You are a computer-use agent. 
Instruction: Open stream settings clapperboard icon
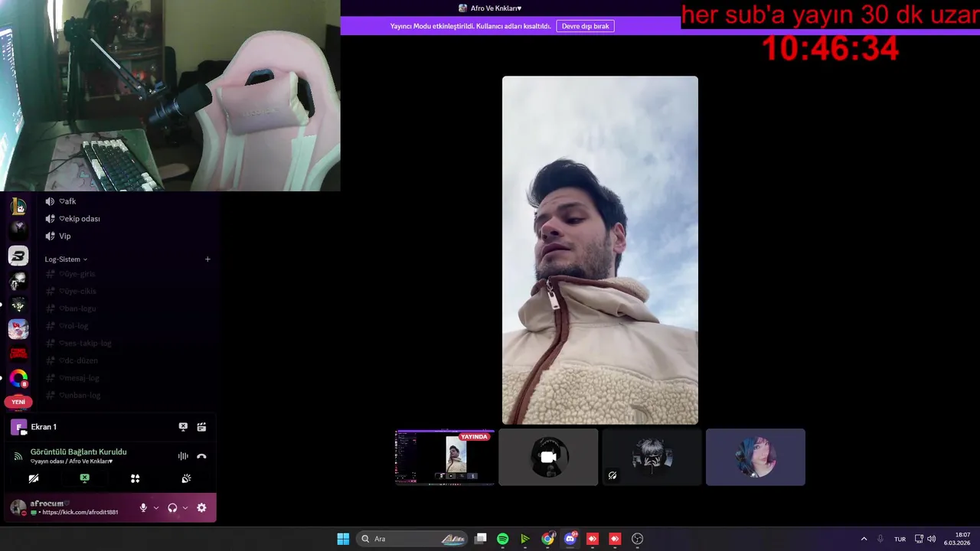coord(201,427)
